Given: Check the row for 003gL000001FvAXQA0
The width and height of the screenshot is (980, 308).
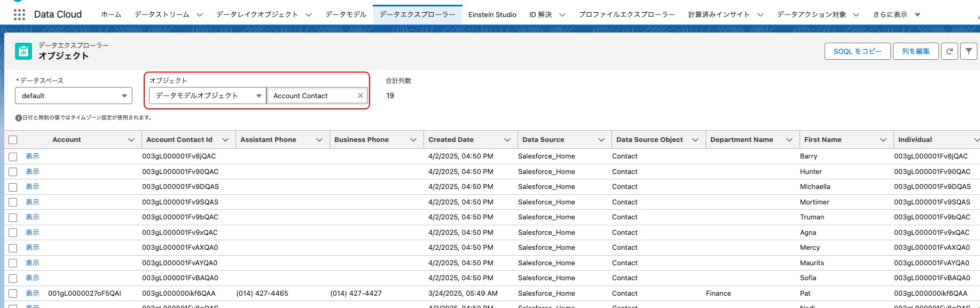Looking at the screenshot, I should click(13, 248).
